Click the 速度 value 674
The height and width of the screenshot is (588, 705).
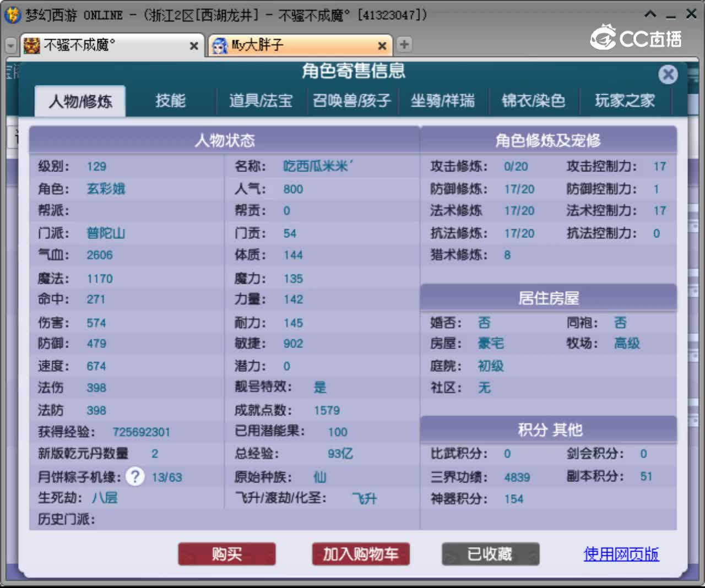96,366
